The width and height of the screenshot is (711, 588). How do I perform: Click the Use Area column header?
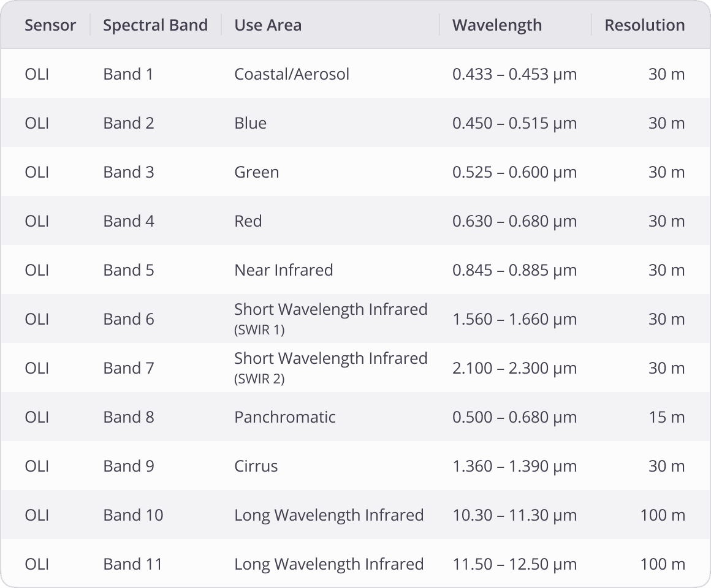point(267,25)
